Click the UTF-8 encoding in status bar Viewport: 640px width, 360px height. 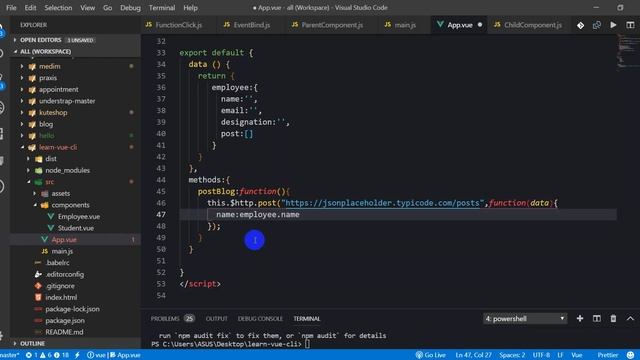click(x=541, y=355)
